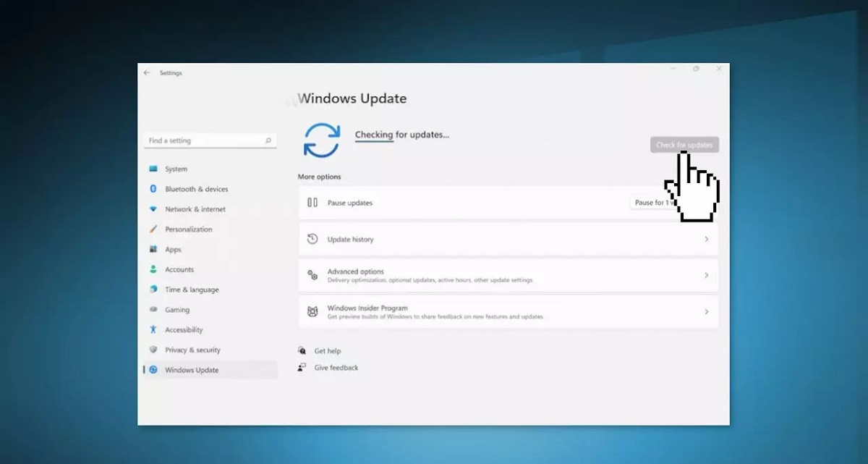Click the More options label
This screenshot has height=464, width=868.
click(319, 177)
